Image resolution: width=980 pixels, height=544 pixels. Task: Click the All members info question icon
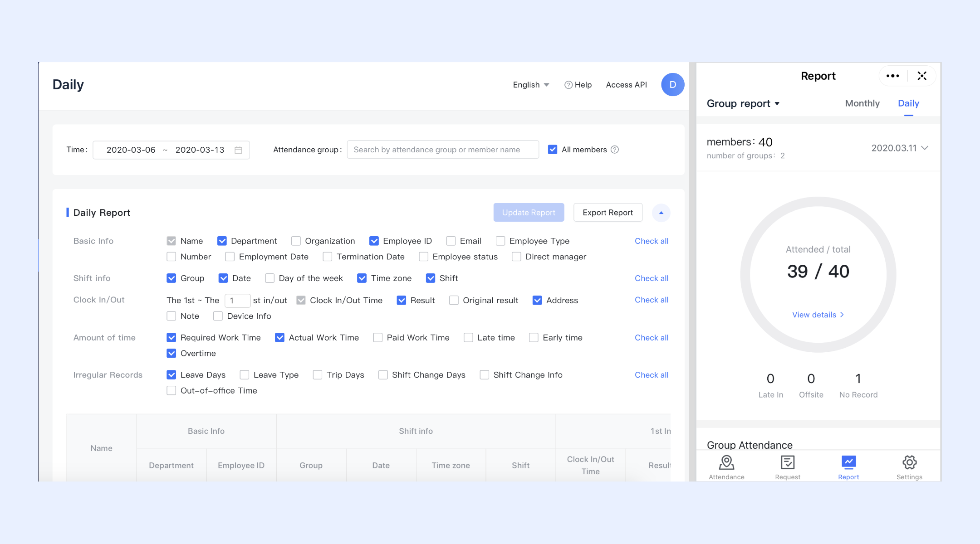click(x=615, y=150)
